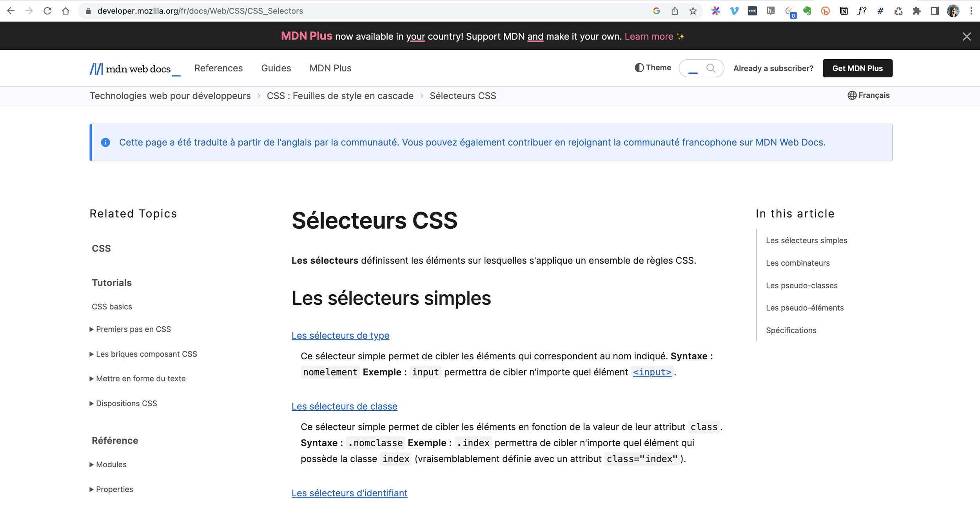The height and width of the screenshot is (508, 980).
Task: Open the References menu
Action: (x=218, y=68)
